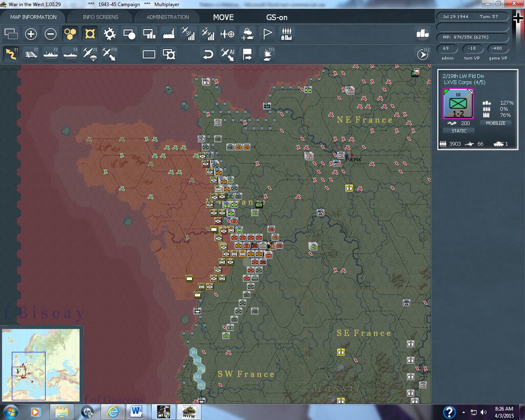Zoom out the map with minus icon
This screenshot has width=525, height=420.
[50, 34]
